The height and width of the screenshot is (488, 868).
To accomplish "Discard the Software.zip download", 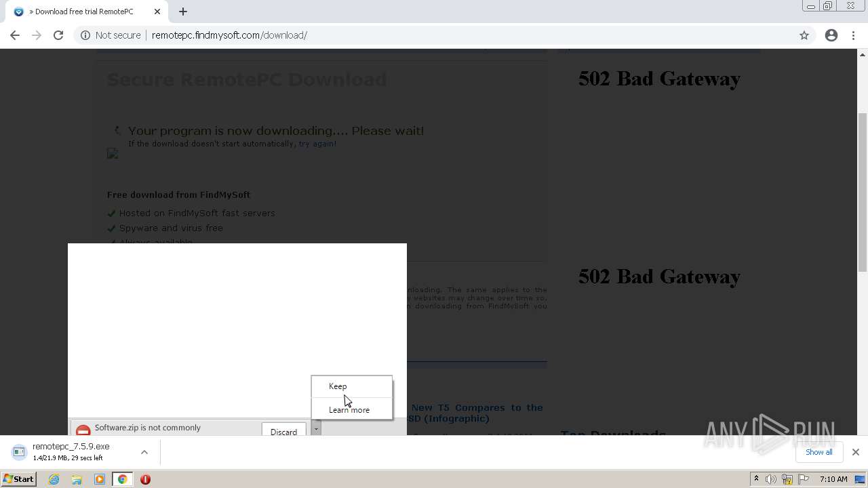I will click(283, 431).
